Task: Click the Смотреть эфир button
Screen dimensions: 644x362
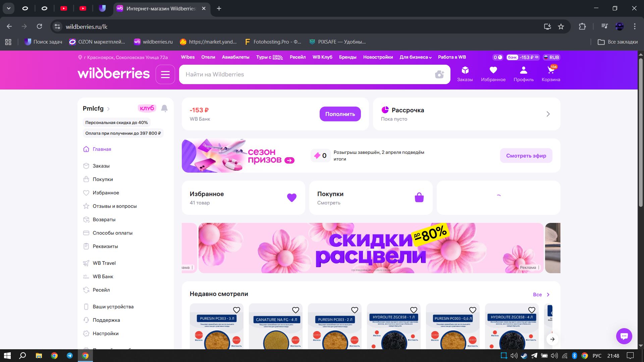Action: pos(526,156)
